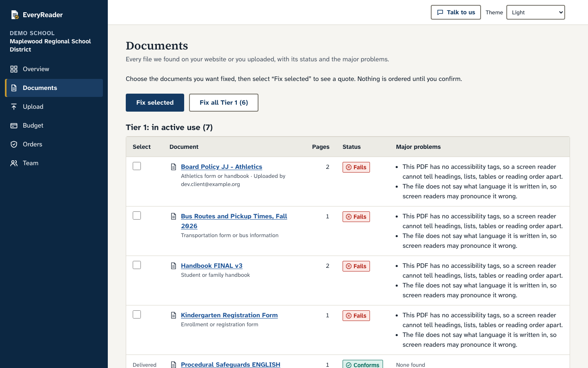Click the Documents item in sidebar
Screen dimensions: 588x368
point(54,88)
